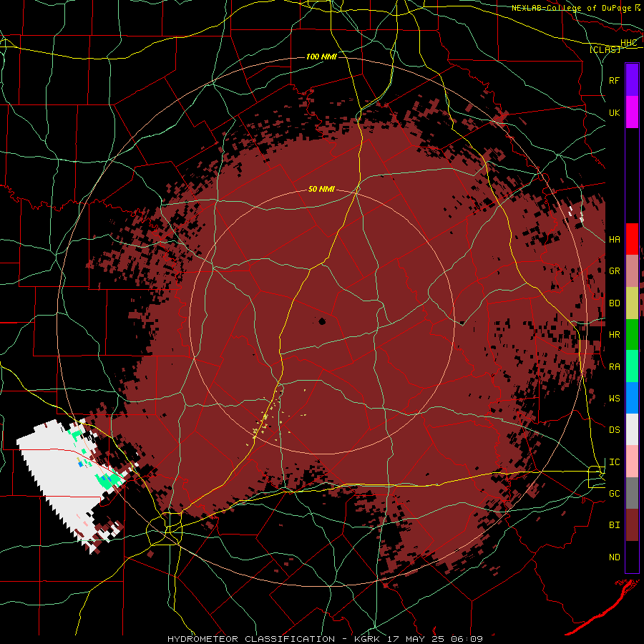Select the WS blue legend swatch
The image size is (644, 644).
pos(632,398)
